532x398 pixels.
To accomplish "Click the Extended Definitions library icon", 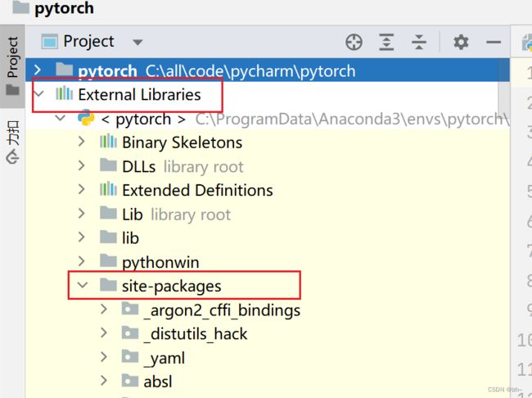I will tap(108, 189).
